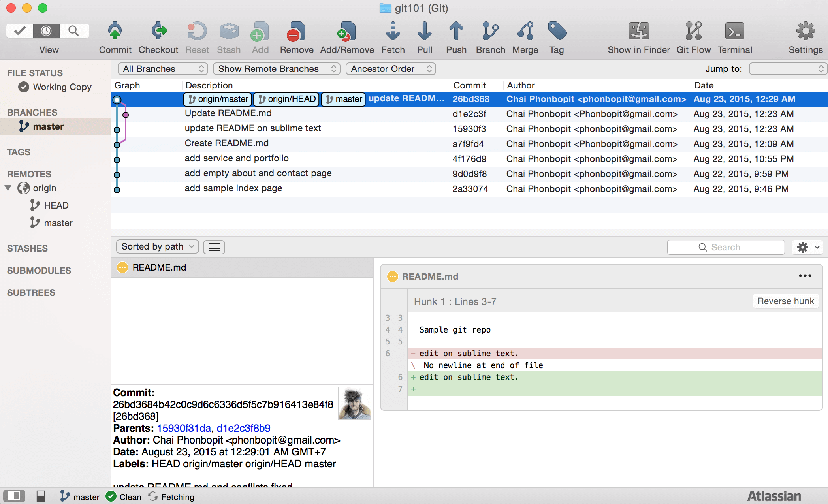The image size is (828, 504).
Task: Toggle the flat list view button
Action: pos(214,247)
